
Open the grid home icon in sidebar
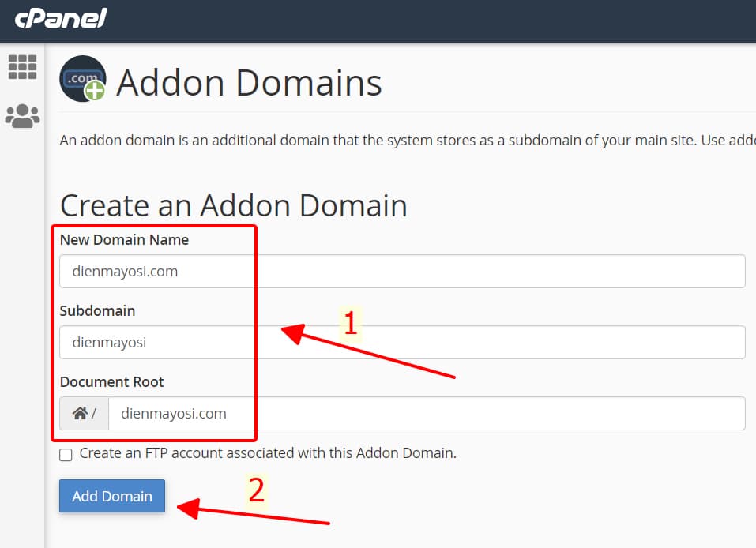click(x=22, y=67)
